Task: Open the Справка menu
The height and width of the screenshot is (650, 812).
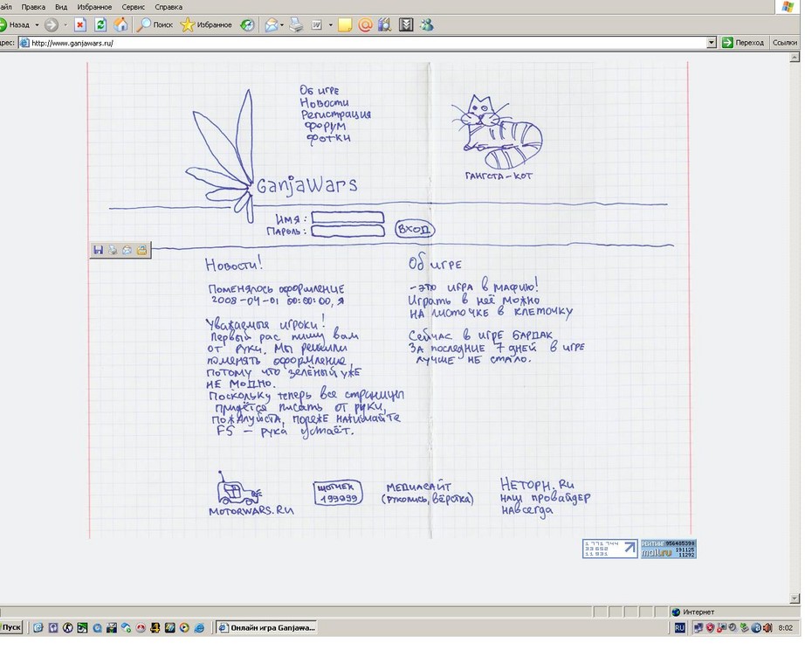Action: 169,7
